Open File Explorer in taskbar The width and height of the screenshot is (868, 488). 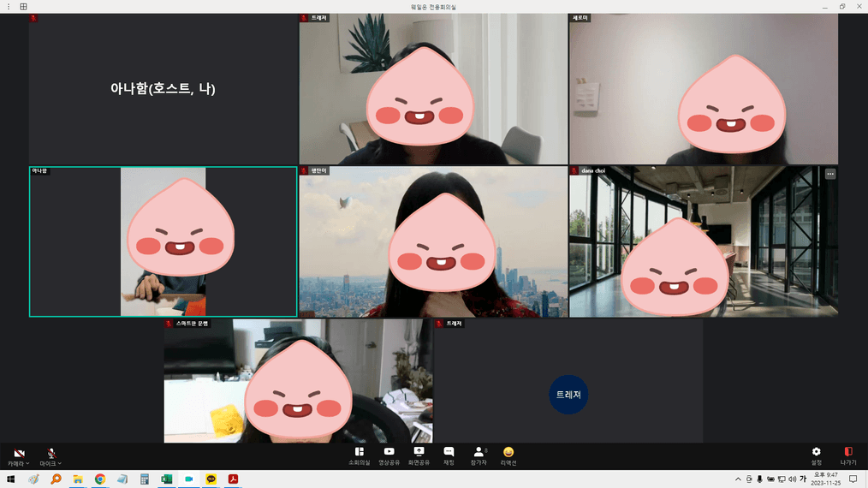(78, 479)
